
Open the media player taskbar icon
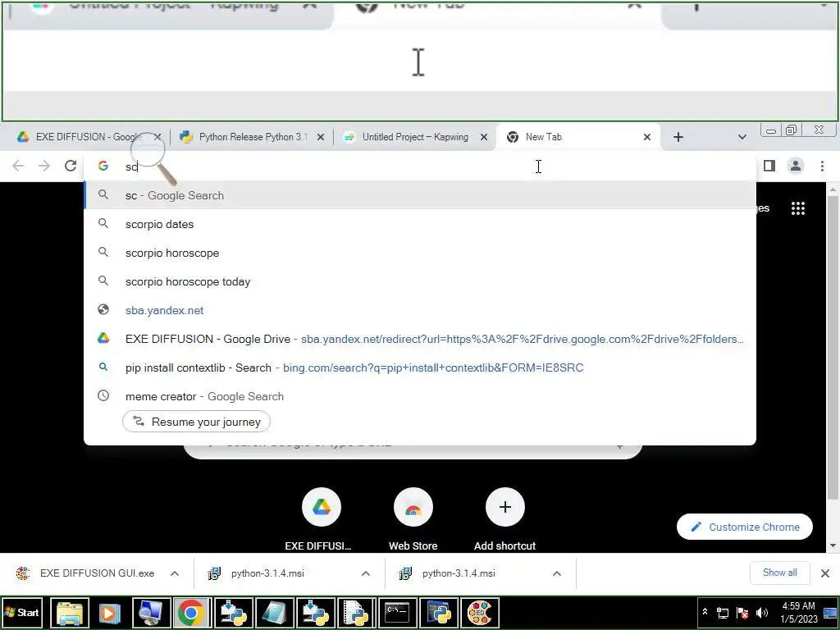tap(109, 612)
